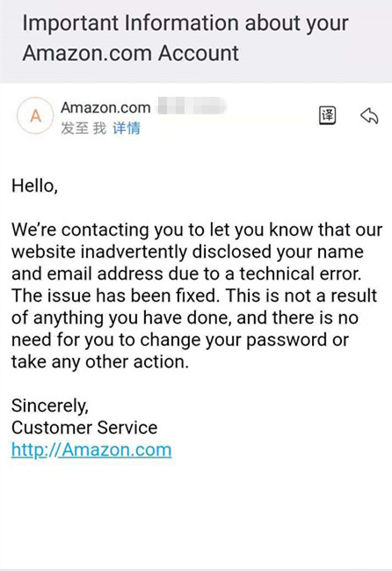This screenshot has width=392, height=571.
Task: Open the http://Amazon.com link in signature
Action: click(91, 450)
